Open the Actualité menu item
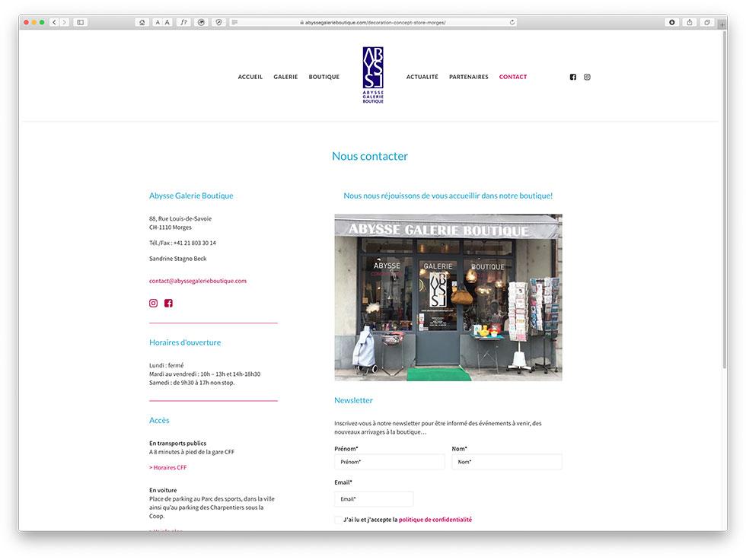This screenshot has width=746, height=560. coord(422,77)
